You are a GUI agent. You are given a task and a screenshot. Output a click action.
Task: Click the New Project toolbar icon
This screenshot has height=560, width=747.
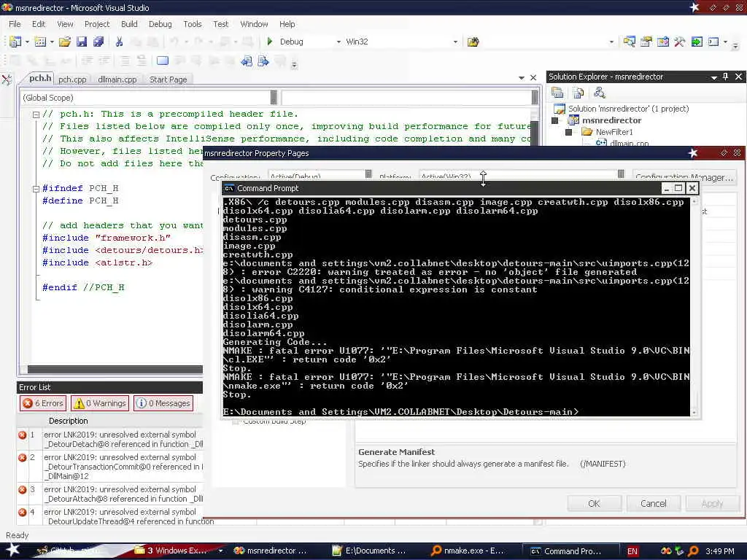15,42
